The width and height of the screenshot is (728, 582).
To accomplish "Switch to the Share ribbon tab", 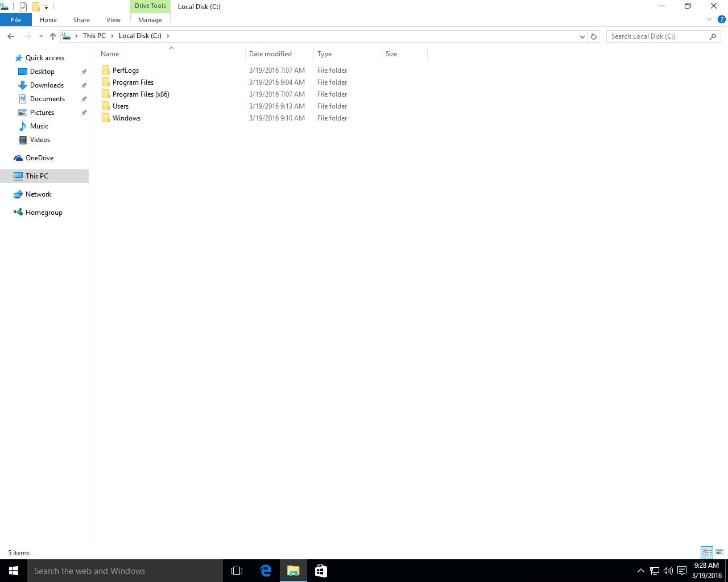I will coord(81,20).
